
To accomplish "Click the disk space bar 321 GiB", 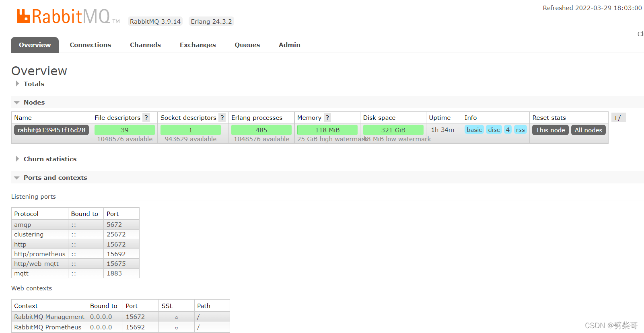I will (x=393, y=130).
